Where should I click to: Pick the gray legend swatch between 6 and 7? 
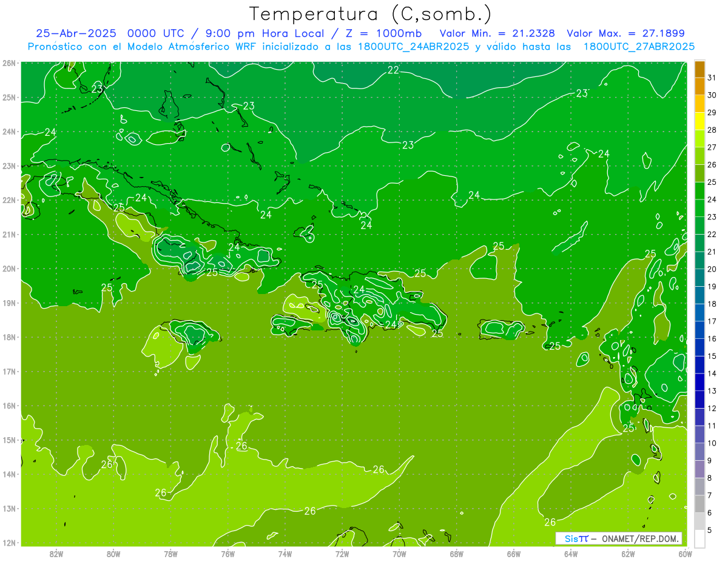pos(699,503)
